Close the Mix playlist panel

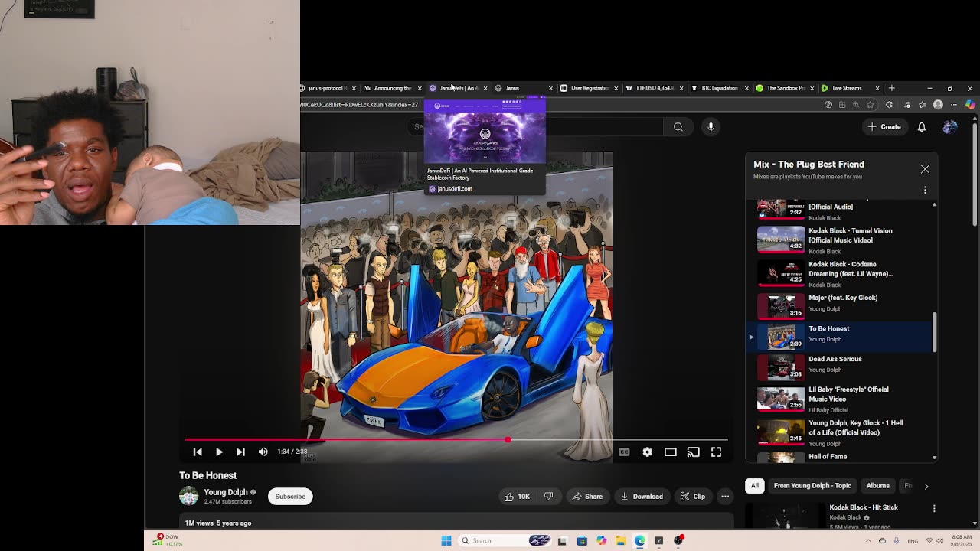925,169
